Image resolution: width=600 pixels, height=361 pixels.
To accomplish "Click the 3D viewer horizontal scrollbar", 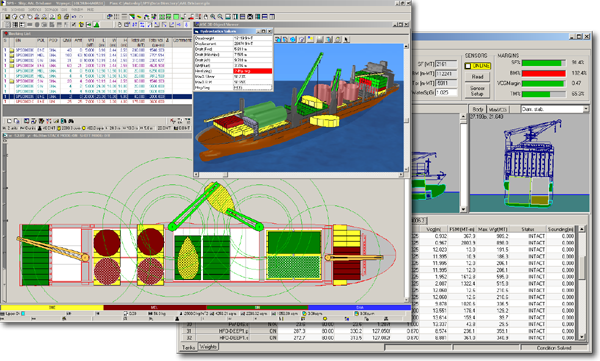I will (x=298, y=175).
